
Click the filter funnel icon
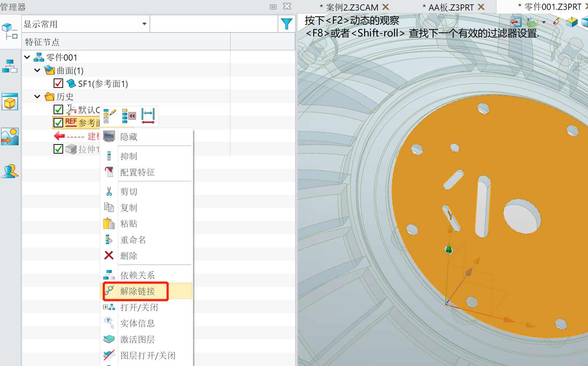pos(286,24)
